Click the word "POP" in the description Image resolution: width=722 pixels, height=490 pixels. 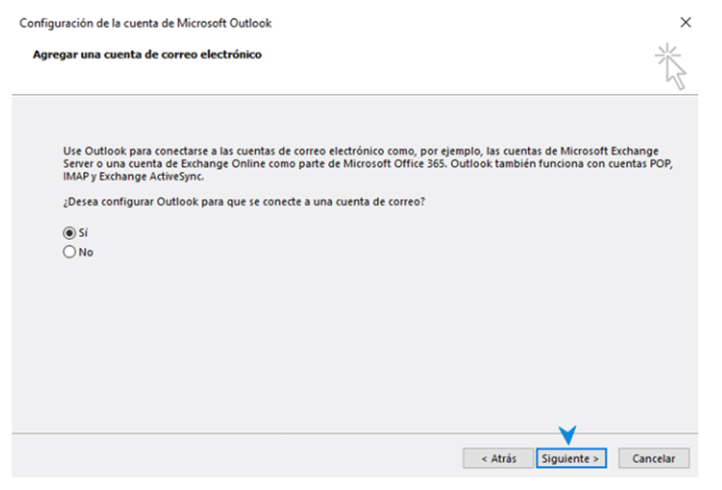pyautogui.click(x=661, y=163)
